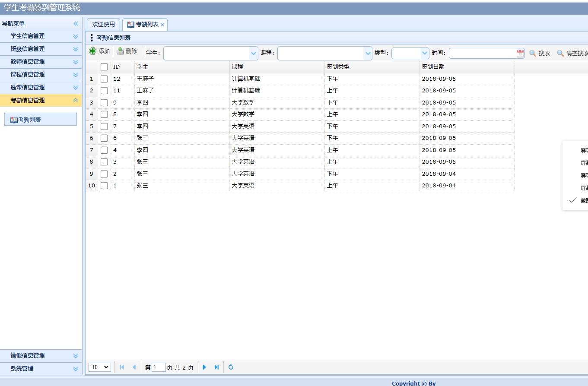
Task: Check the row with ID 8
Action: (104, 114)
